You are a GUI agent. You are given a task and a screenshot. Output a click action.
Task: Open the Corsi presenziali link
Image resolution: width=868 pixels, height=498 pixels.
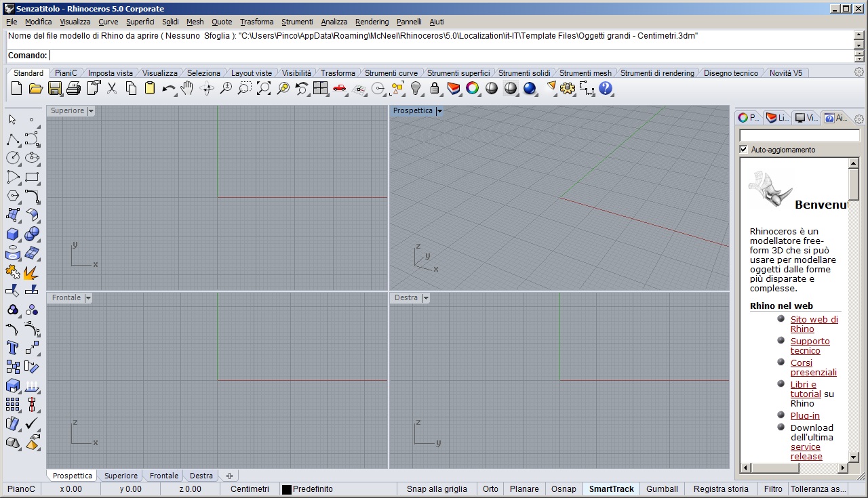tap(813, 367)
